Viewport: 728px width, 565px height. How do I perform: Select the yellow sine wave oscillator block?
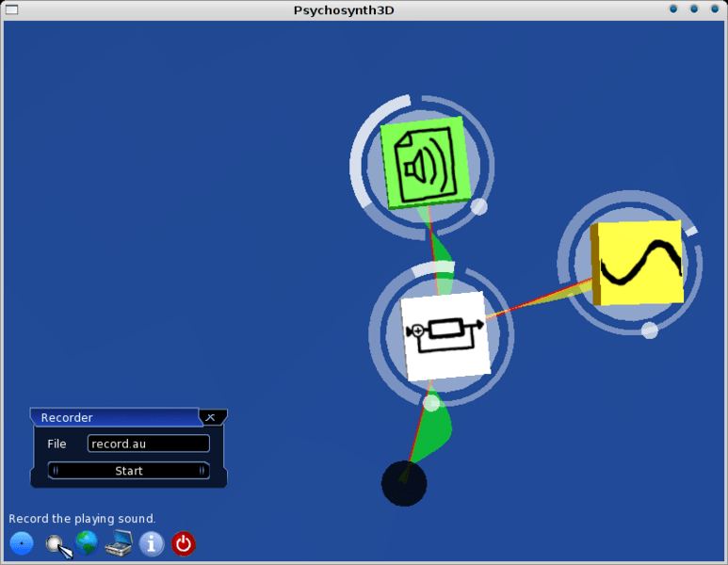click(638, 263)
